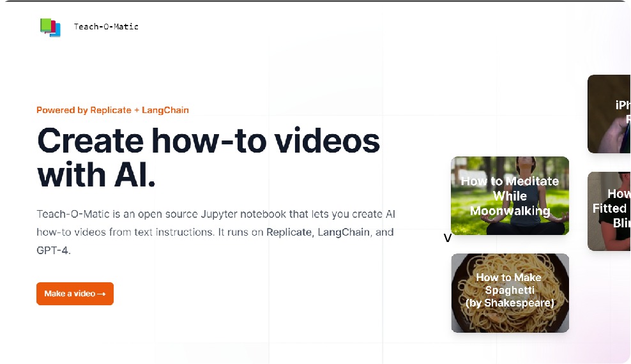Click the Make a video button

pyautogui.click(x=75, y=294)
